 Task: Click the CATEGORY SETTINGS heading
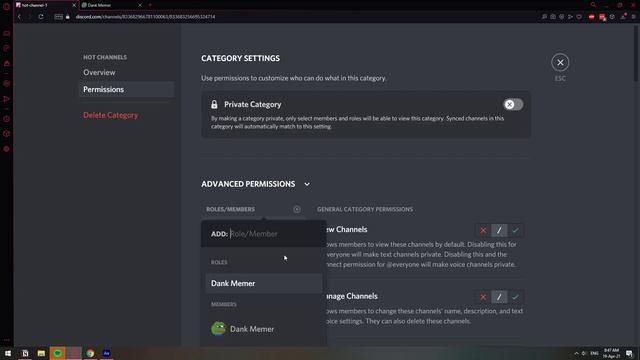coord(240,58)
